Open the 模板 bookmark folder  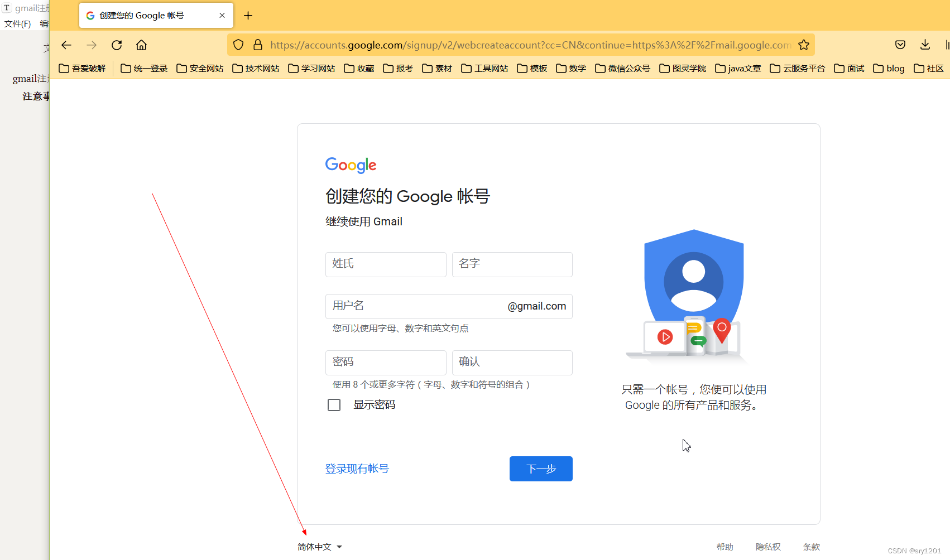tap(532, 68)
